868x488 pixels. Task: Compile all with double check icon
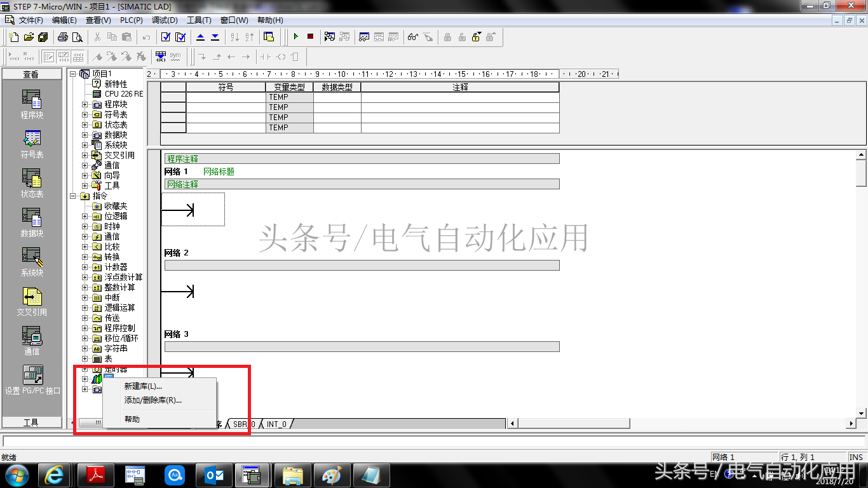pos(180,37)
